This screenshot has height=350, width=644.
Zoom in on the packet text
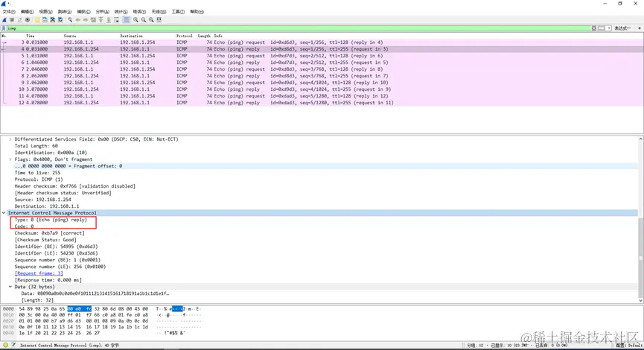[x=136, y=19]
